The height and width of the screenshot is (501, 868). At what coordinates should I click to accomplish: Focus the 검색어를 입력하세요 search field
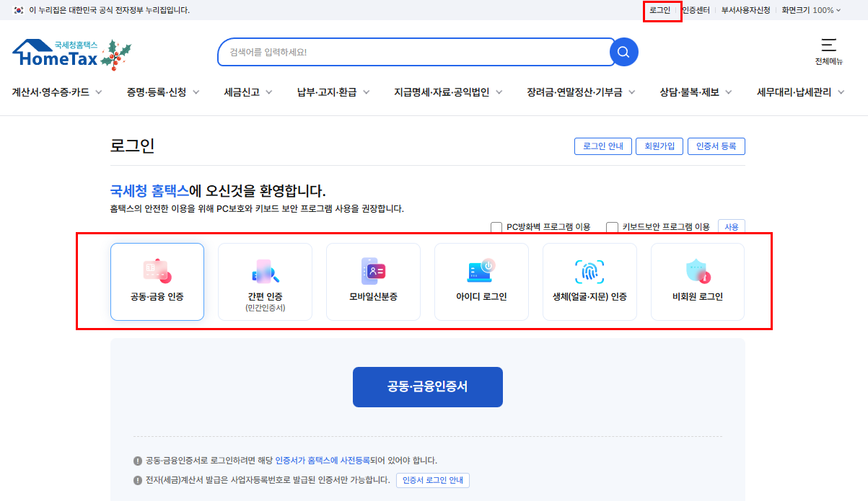416,52
